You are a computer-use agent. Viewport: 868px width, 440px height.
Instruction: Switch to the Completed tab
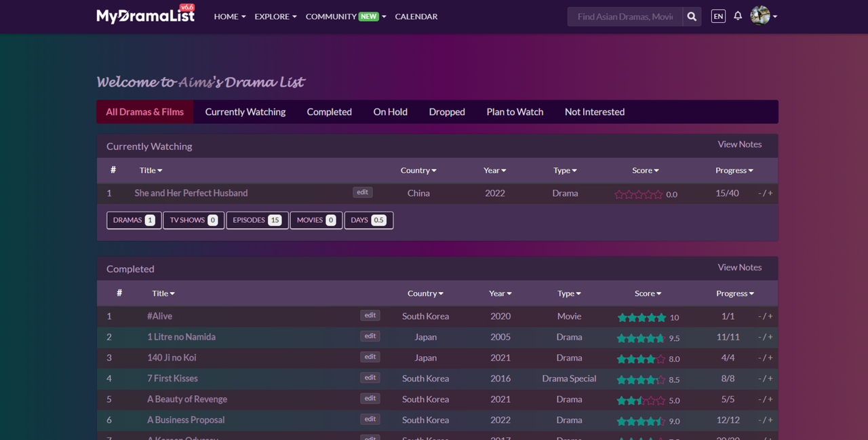(329, 112)
